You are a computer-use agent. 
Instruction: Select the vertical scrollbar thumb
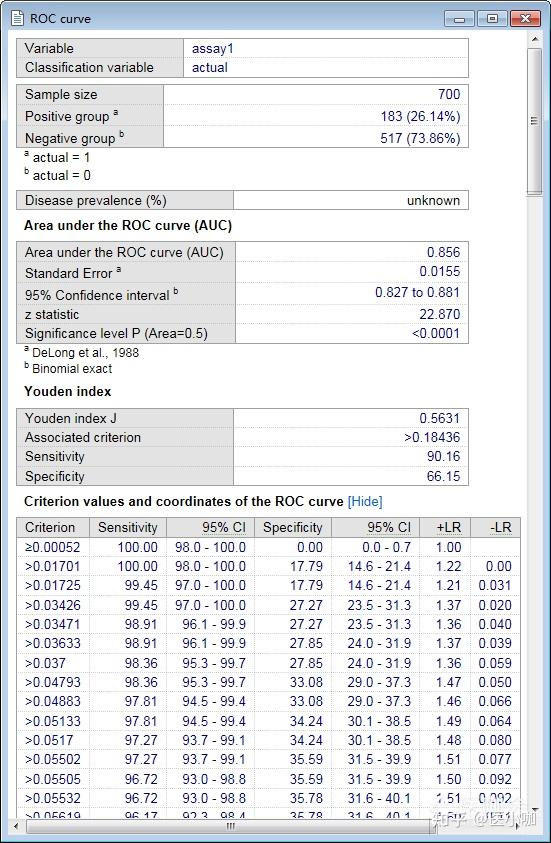(534, 122)
